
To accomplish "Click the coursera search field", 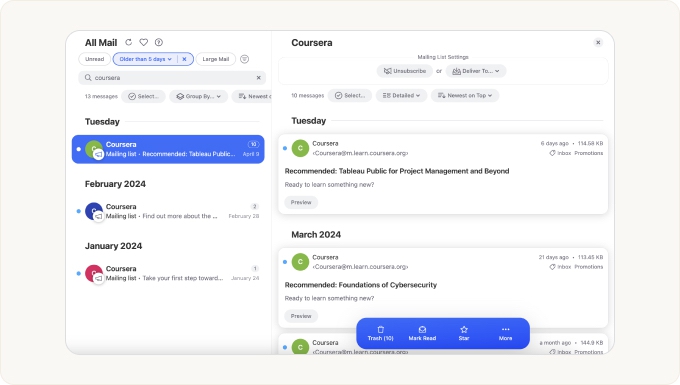I will [172, 78].
